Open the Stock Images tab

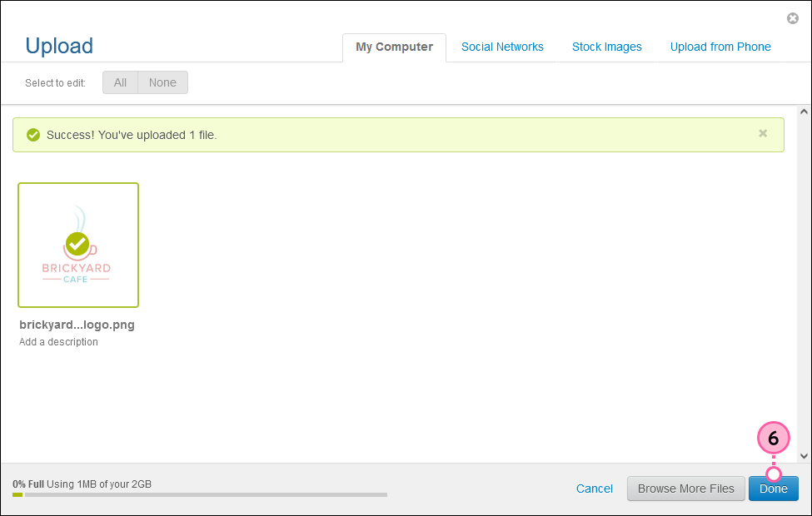point(606,47)
